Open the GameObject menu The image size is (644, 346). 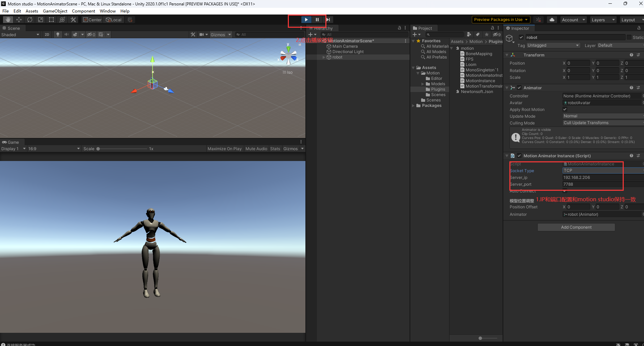(55, 11)
